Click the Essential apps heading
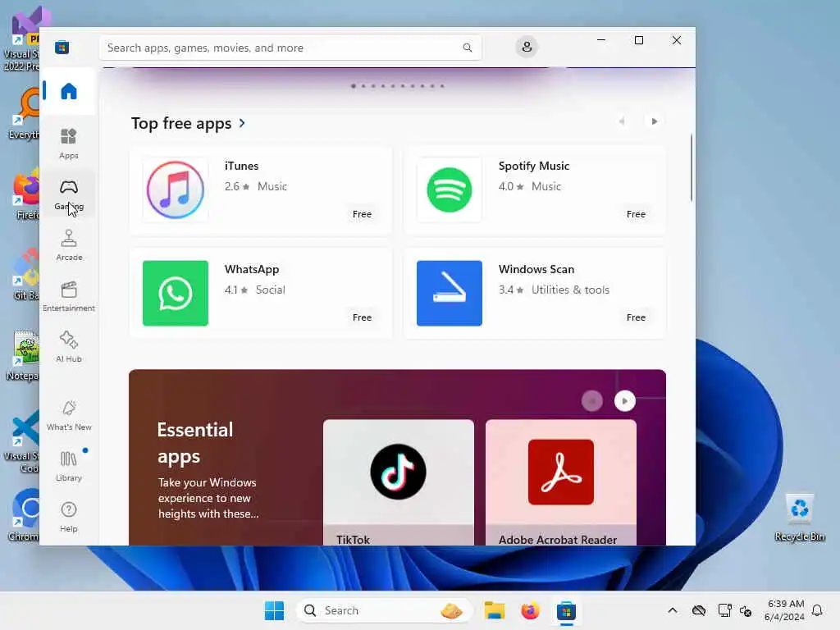The height and width of the screenshot is (630, 840). pos(195,442)
